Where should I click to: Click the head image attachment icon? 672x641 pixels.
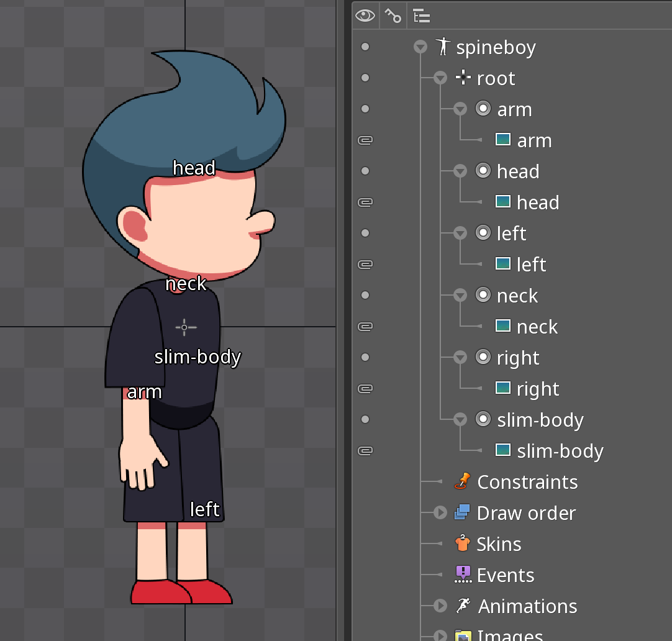coord(502,201)
